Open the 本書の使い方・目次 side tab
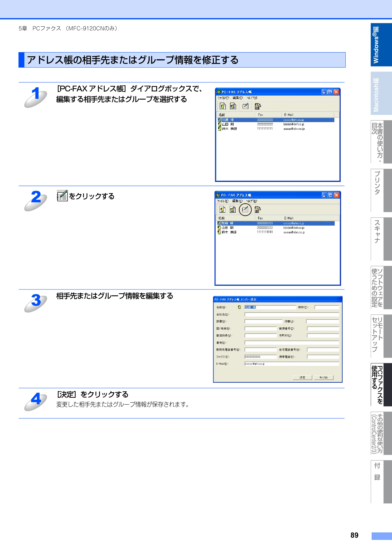This screenshot has height=555, width=392. [381, 142]
